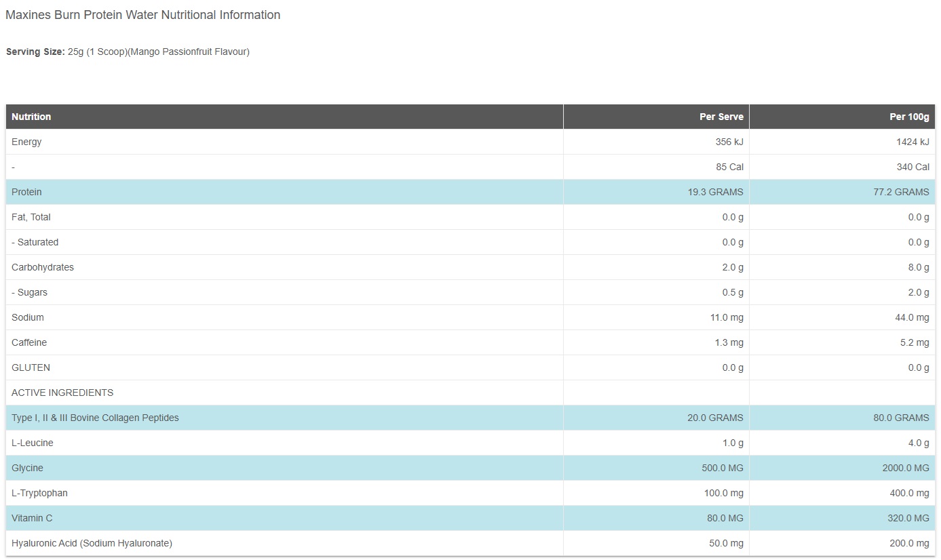The height and width of the screenshot is (560, 941).
Task: Click the '1.3 mg' caffeine value
Action: [729, 342]
